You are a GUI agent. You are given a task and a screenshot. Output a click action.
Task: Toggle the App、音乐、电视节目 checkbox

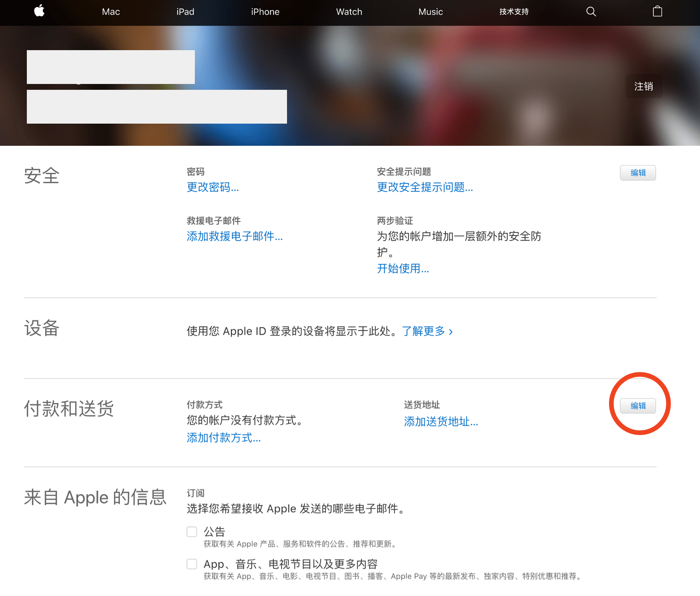(192, 564)
